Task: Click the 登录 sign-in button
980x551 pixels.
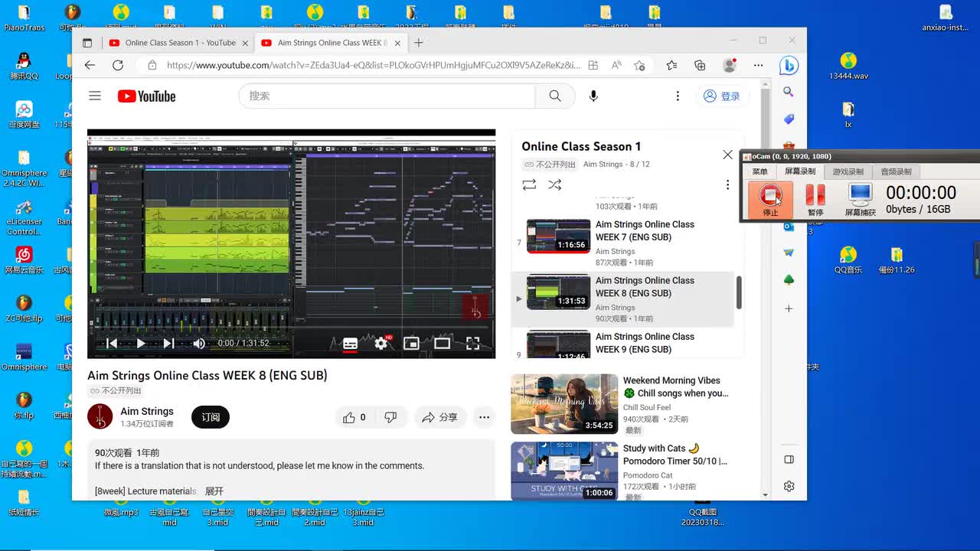Action: coord(722,96)
